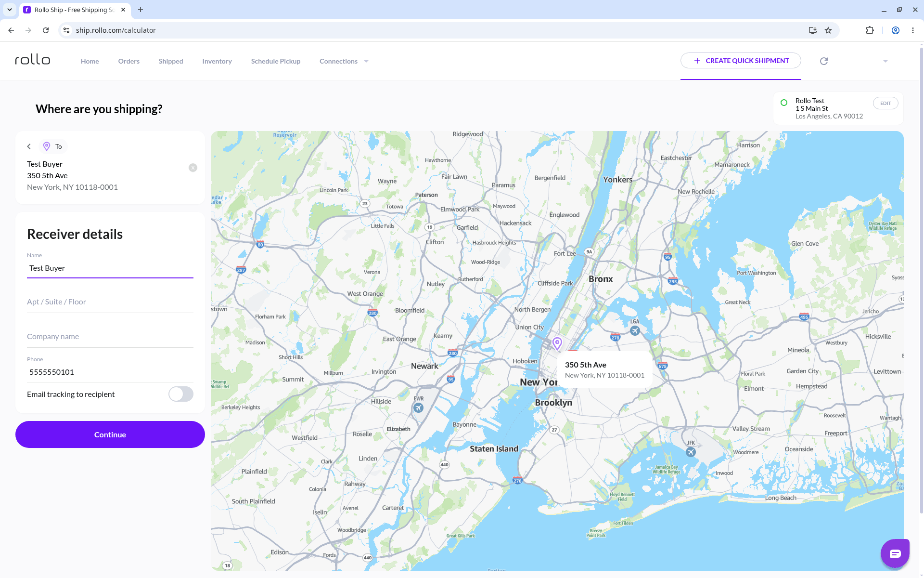Click the 350 5th Ave map popup
The width and height of the screenshot is (924, 578).
[x=604, y=369]
